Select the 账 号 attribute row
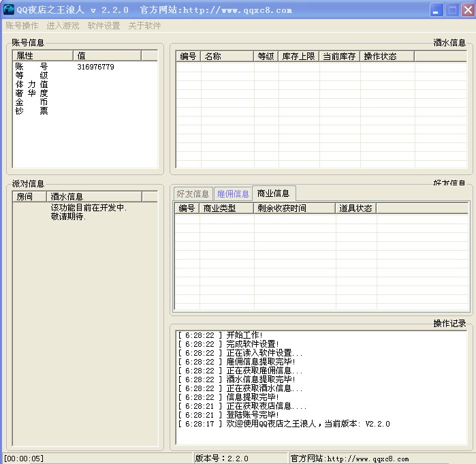Screen dimensions: 476x464 coord(31,67)
